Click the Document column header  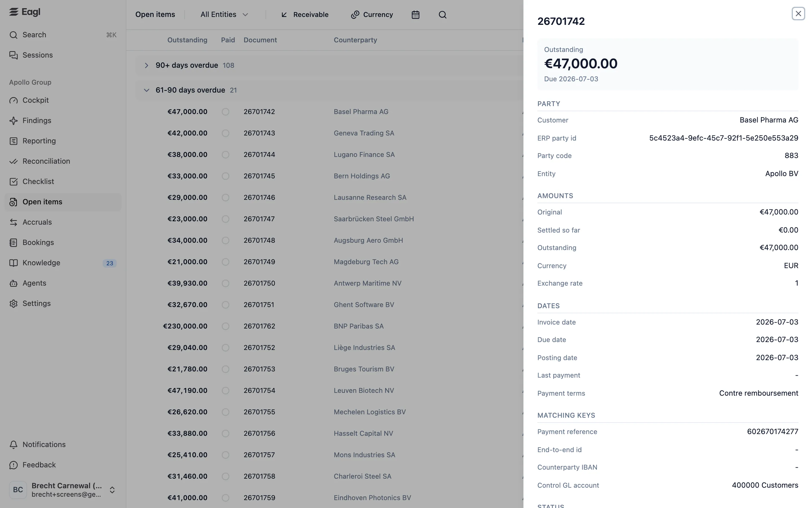260,40
